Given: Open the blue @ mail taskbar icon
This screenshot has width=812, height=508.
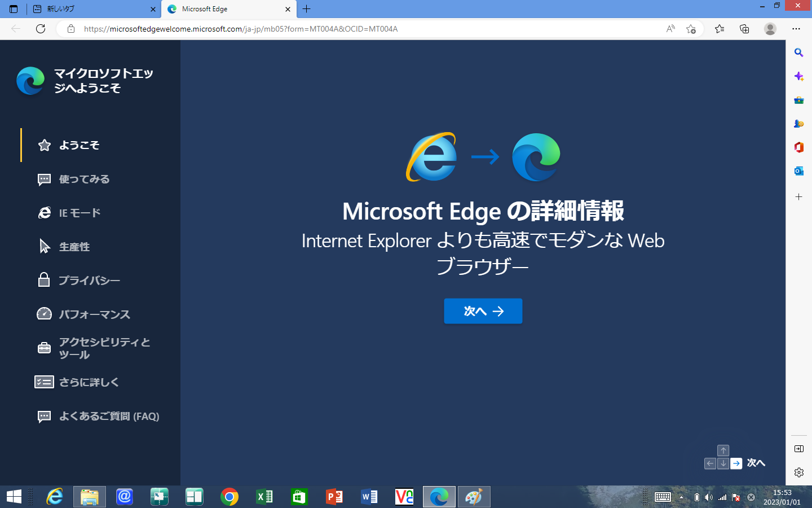Looking at the screenshot, I should click(125, 497).
